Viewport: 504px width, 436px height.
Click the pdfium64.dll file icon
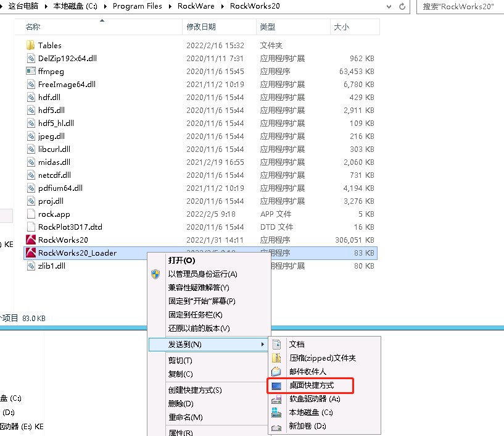[31, 188]
